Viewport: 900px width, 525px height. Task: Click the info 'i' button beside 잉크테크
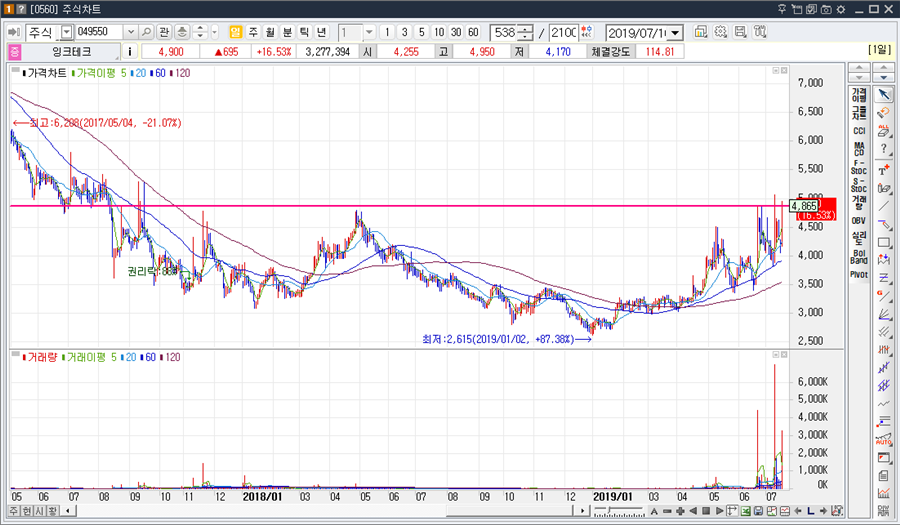coord(130,52)
